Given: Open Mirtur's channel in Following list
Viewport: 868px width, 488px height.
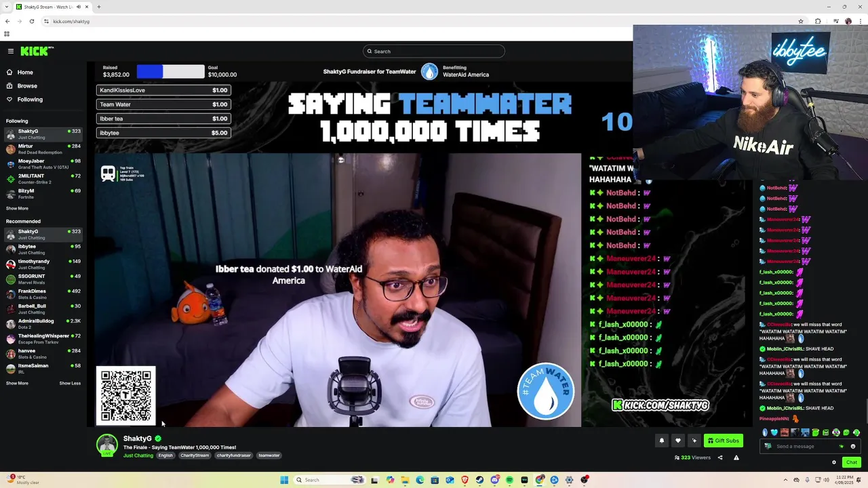Looking at the screenshot, I should point(43,149).
